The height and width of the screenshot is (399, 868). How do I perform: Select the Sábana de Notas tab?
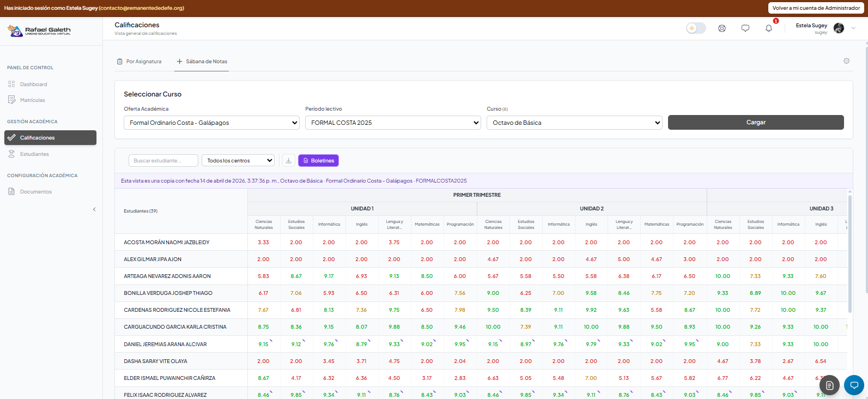point(202,62)
